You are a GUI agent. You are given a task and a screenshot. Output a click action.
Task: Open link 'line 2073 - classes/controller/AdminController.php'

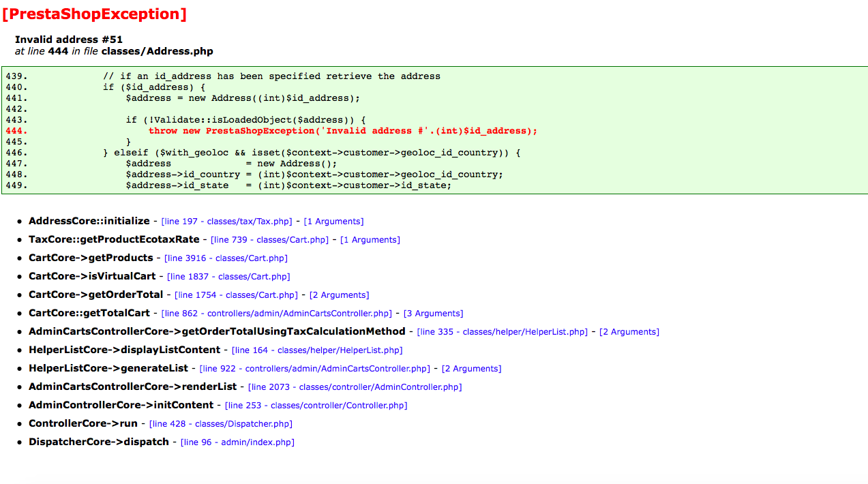pyautogui.click(x=355, y=387)
